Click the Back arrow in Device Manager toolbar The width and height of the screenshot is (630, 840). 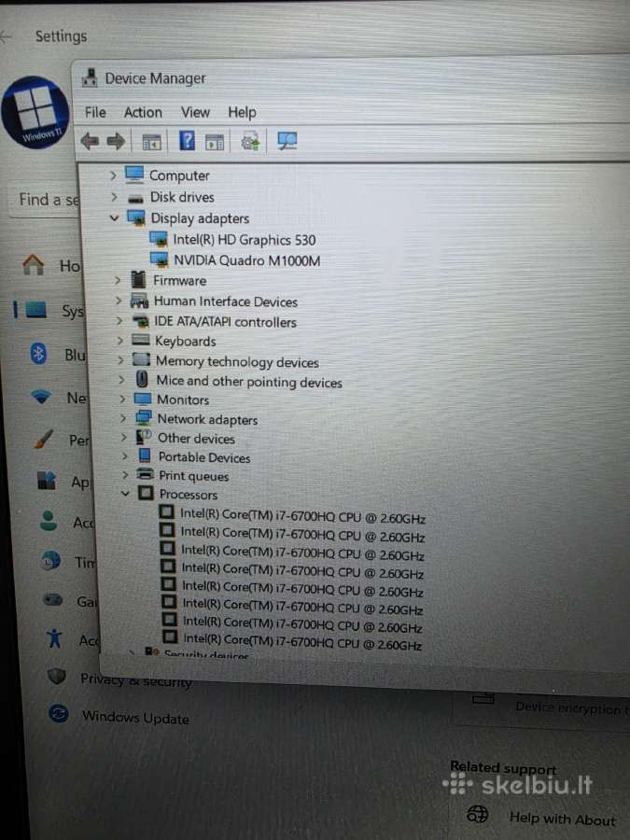[90, 142]
